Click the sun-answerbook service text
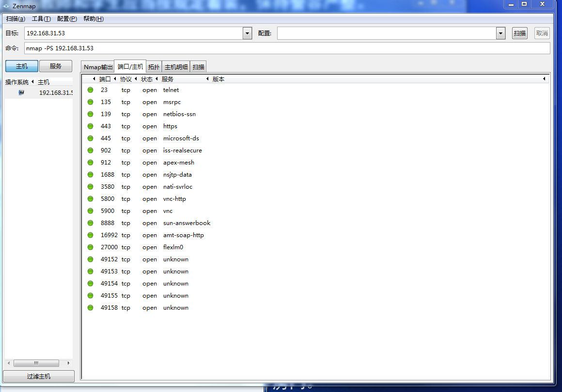562x392 pixels. (x=187, y=223)
